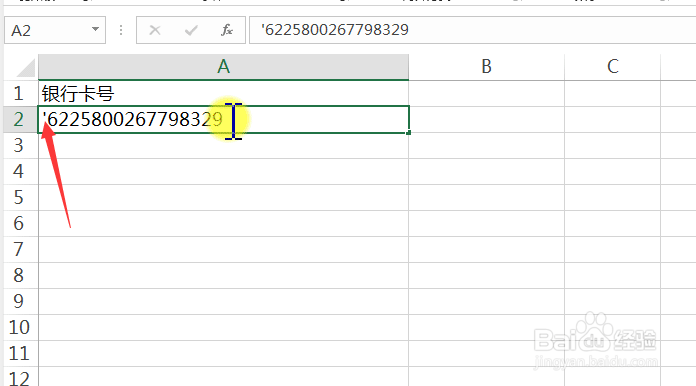Select row 11 header
The width and height of the screenshot is (696, 386).
(20, 353)
